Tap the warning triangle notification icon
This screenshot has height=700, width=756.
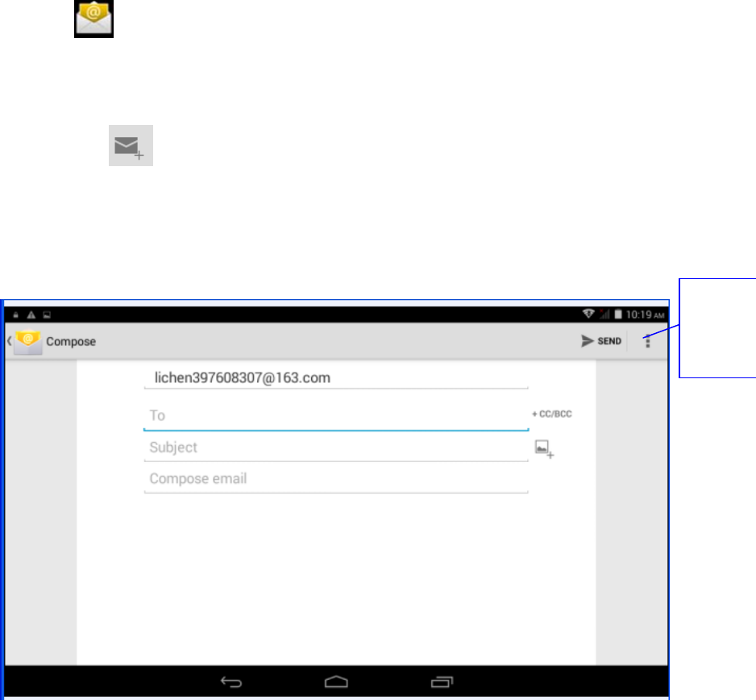(x=31, y=315)
